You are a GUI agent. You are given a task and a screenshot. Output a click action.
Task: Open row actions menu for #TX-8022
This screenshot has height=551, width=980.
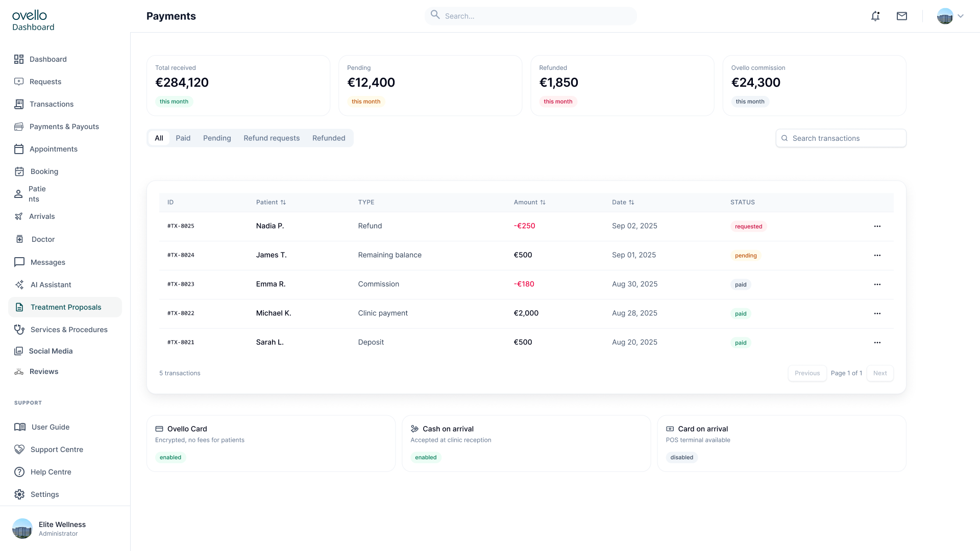(x=877, y=313)
